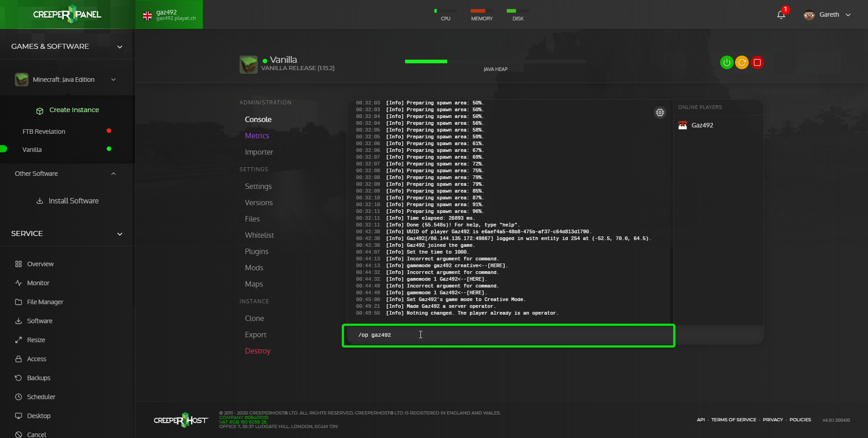The width and height of the screenshot is (868, 438).
Task: Collapse the Service section
Action: 120,234
